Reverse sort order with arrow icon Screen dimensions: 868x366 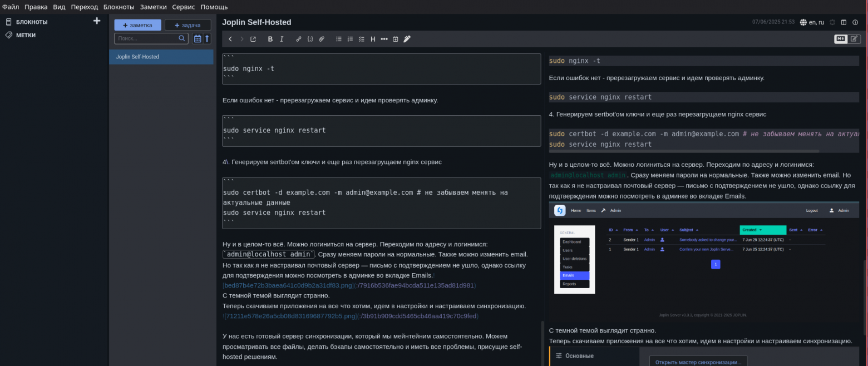[x=207, y=38]
